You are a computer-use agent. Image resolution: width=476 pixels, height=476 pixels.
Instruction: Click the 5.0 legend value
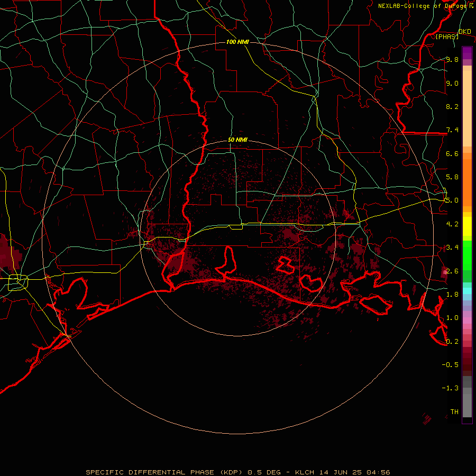(452, 200)
